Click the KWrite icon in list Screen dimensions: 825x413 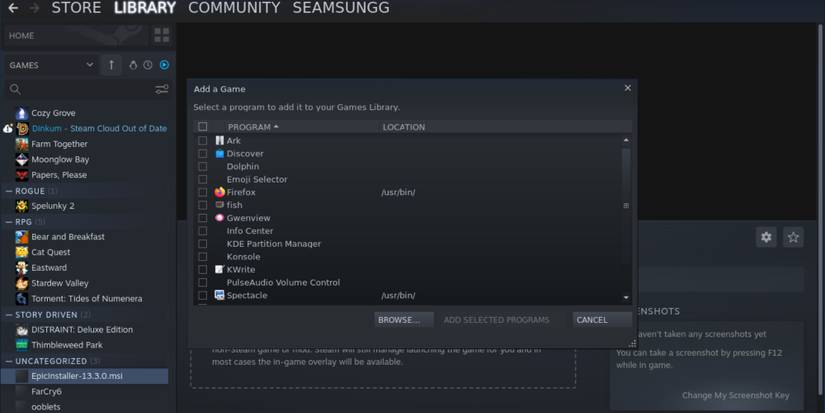pos(219,269)
